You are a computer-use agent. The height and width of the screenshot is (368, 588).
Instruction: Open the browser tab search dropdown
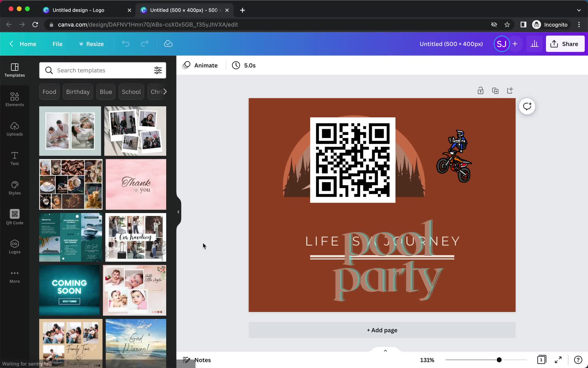point(579,10)
